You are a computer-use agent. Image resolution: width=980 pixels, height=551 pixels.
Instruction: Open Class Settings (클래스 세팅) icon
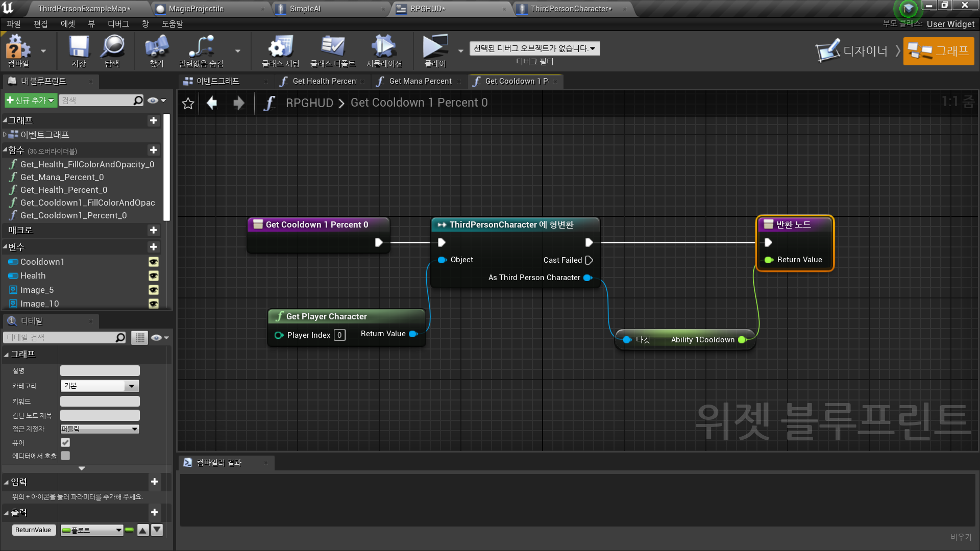280,47
